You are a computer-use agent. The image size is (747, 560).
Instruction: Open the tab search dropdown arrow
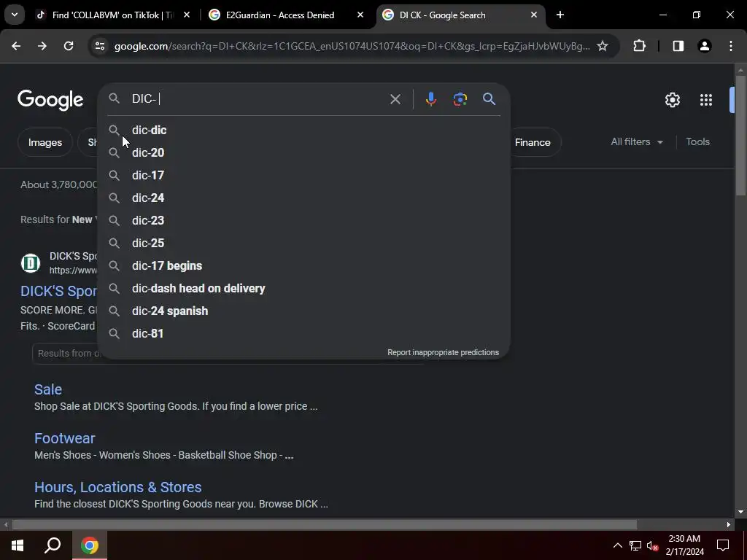tap(15, 15)
